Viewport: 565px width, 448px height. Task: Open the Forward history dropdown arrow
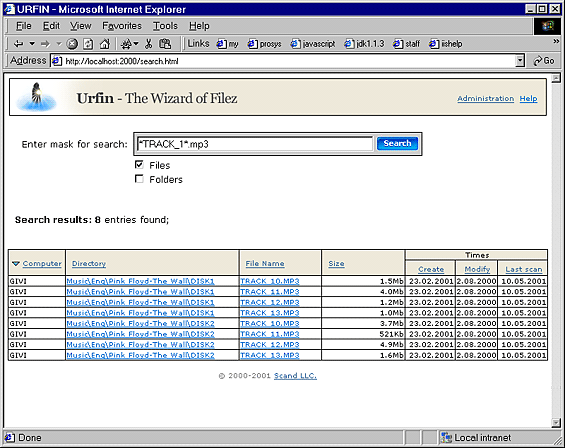click(59, 44)
